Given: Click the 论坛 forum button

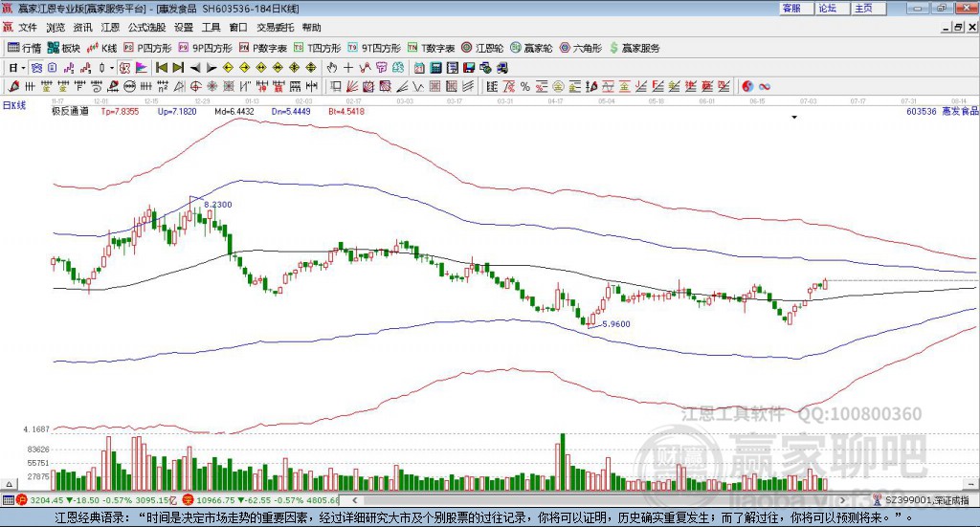Looking at the screenshot, I should point(833,8).
